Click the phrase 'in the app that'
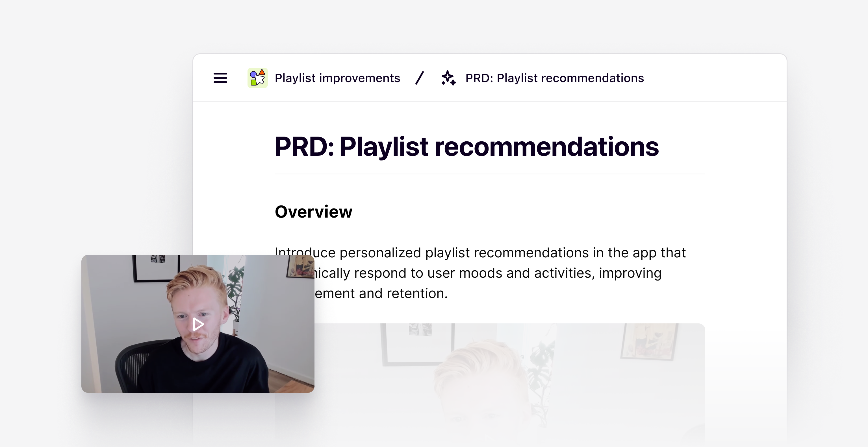The height and width of the screenshot is (447, 868). tap(639, 253)
